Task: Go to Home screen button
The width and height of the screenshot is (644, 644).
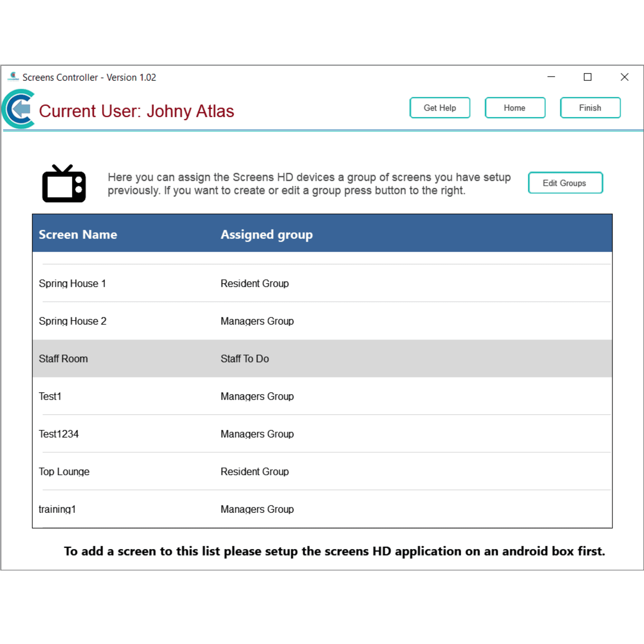Action: click(515, 108)
